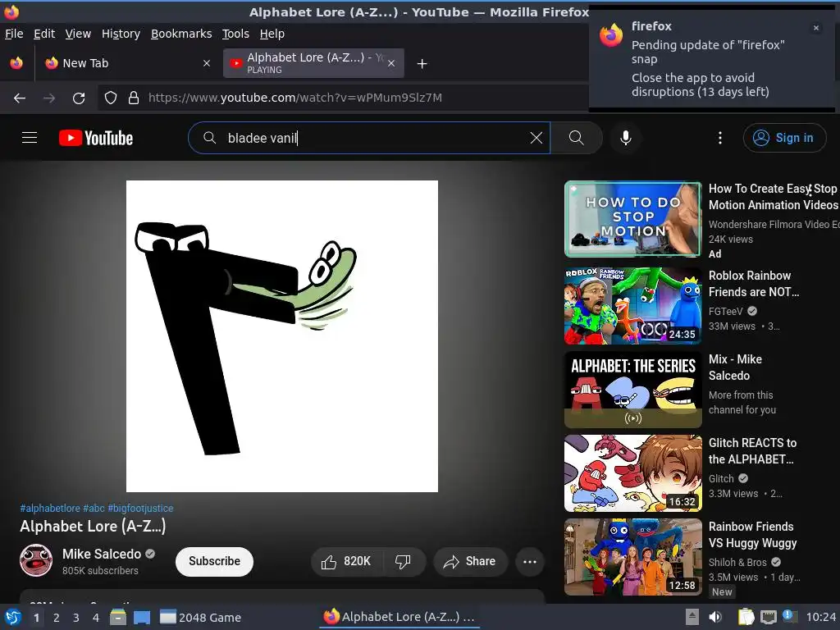Clear the search text with the X icon

pos(536,138)
